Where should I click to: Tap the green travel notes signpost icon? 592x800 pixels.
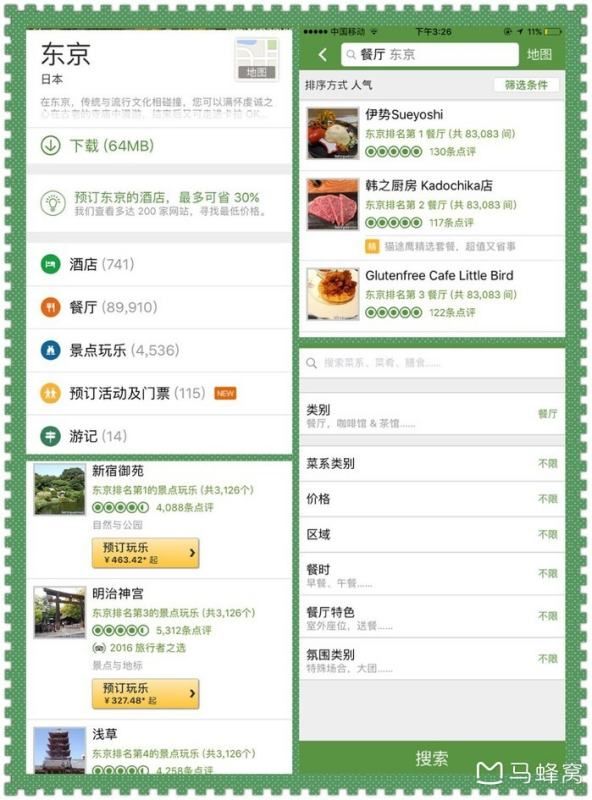[50, 436]
